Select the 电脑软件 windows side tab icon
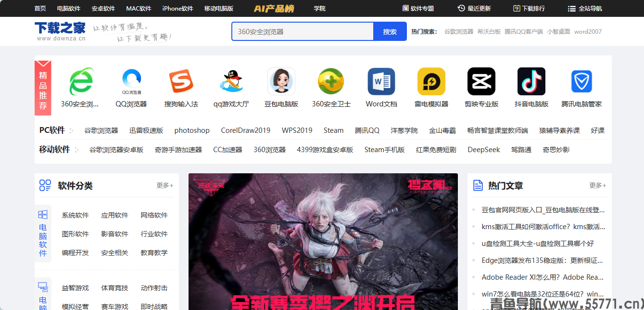This screenshot has height=310, width=644. pyautogui.click(x=43, y=215)
